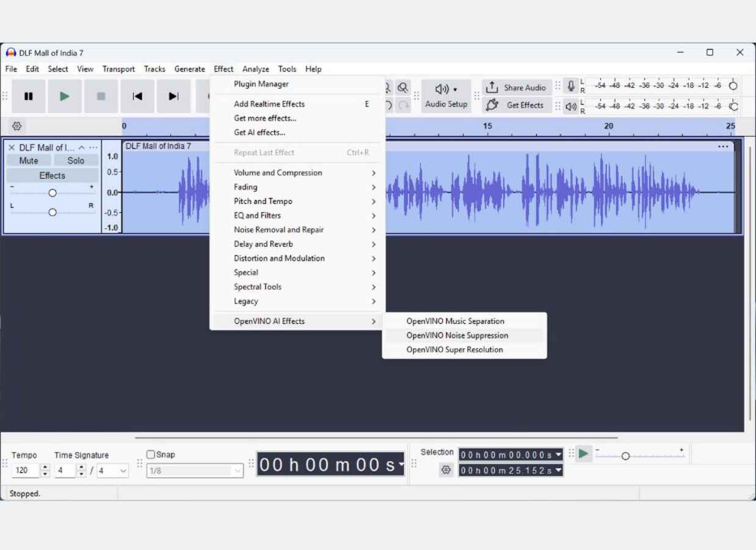Solo the DLF Mall track
The width and height of the screenshot is (756, 550).
tap(76, 160)
